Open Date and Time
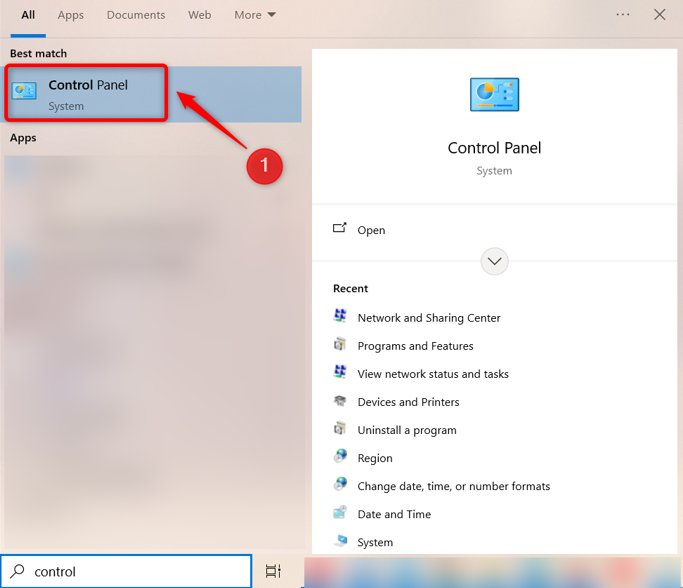683x588 pixels. 394,514
